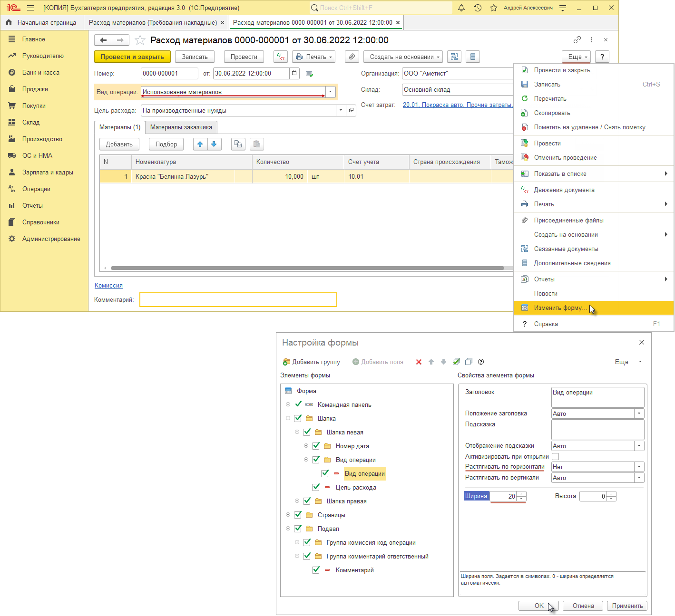This screenshot has width=675, height=616.
Task: Click the Записать button in toolbar
Action: pos(195,57)
